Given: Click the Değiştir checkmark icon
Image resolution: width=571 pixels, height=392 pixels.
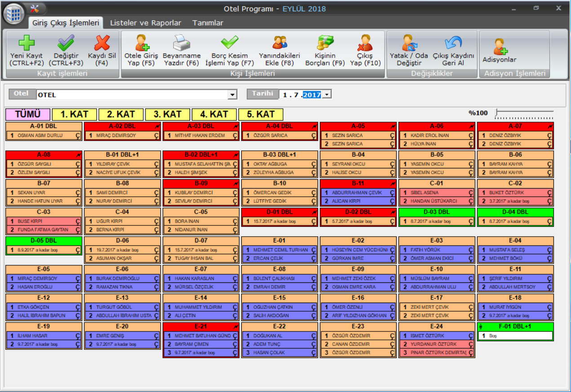Looking at the screenshot, I should (x=66, y=44).
